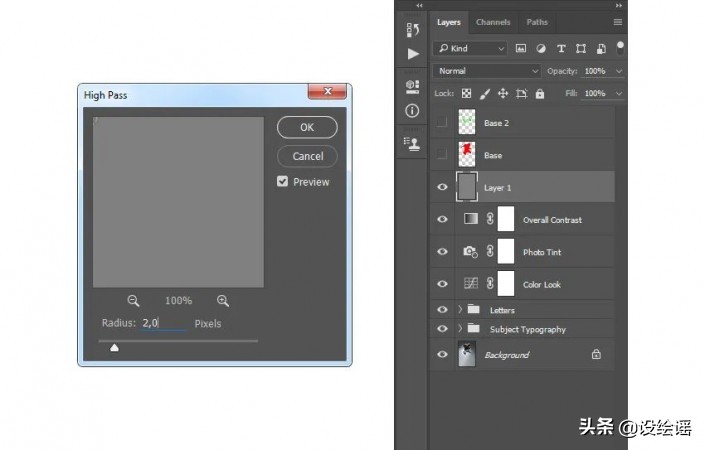This screenshot has width=705, height=450.
Task: Click Photo Tint photo filter icon
Action: pos(471,251)
